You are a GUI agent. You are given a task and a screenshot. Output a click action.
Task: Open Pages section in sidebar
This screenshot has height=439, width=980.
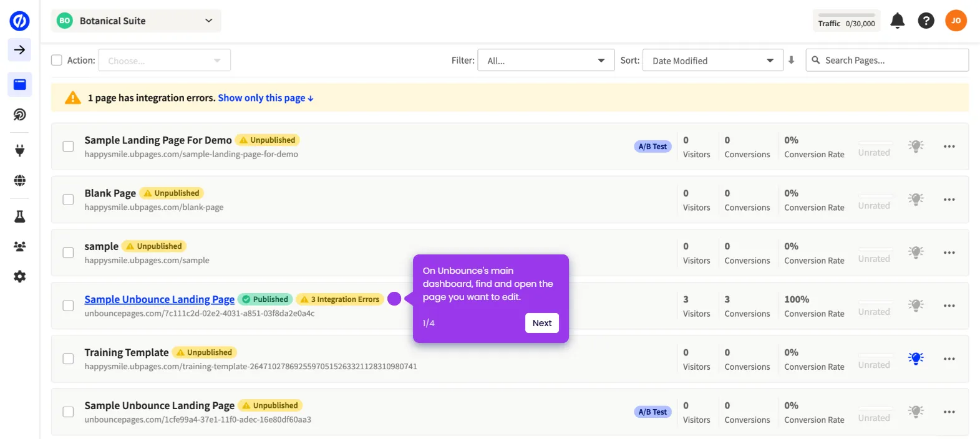click(x=20, y=84)
